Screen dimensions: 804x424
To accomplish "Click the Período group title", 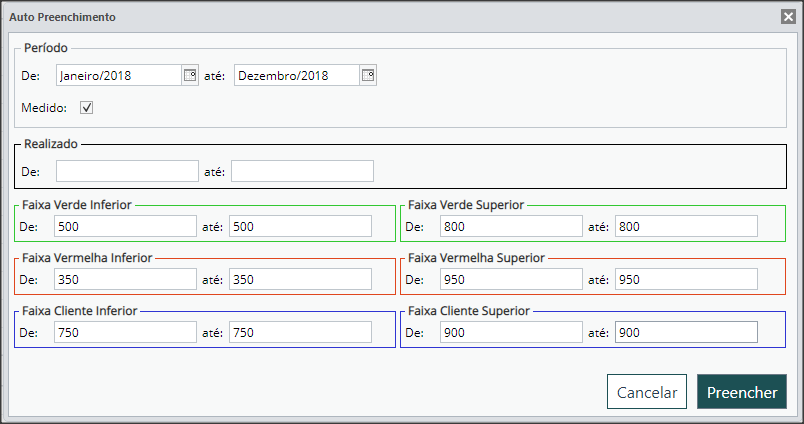I will [x=46, y=48].
